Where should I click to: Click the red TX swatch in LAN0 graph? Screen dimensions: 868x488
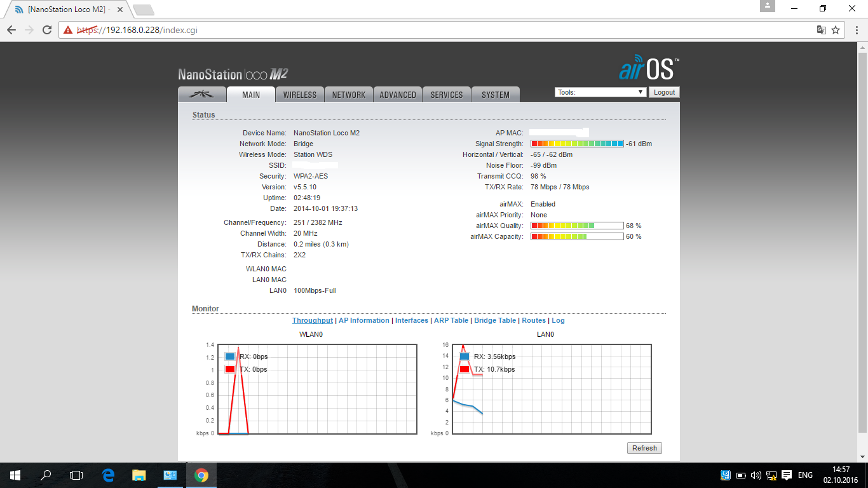[465, 369]
